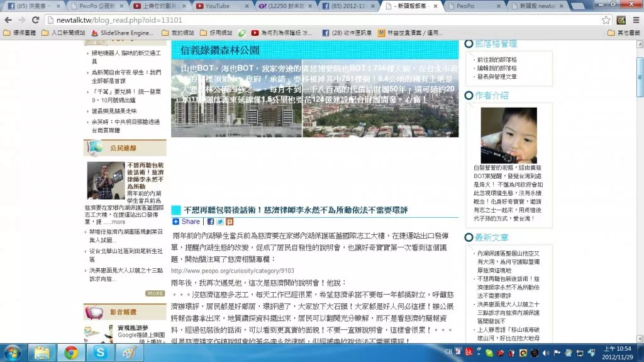Open the man-with-microphone thumbnail in 公民連線
Viewport: 644px width, 362px height.
(106, 180)
